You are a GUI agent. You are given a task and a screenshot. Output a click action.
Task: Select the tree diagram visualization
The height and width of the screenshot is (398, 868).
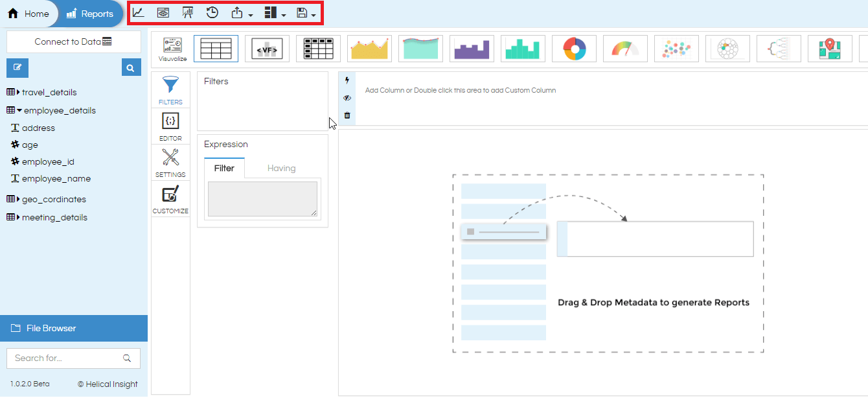coord(779,49)
